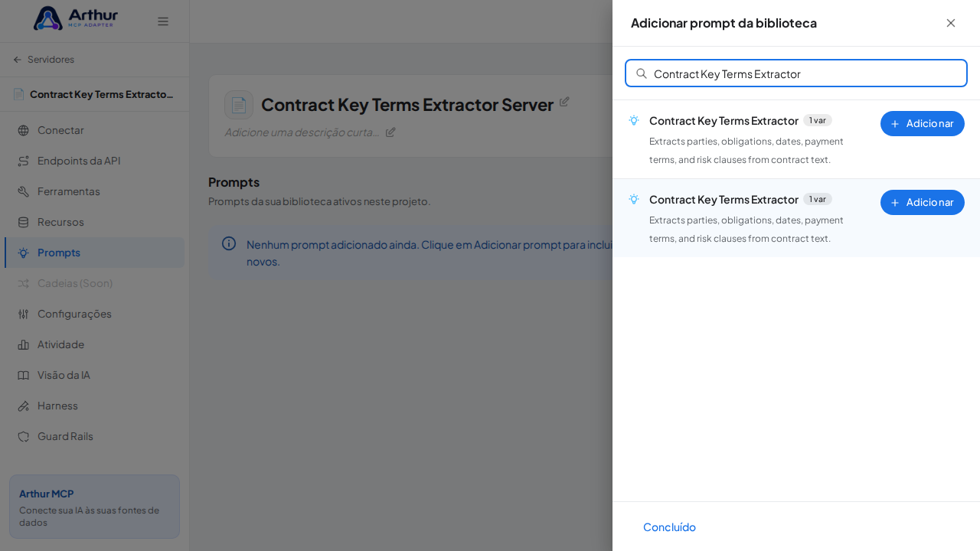Go back to Servidores
Screen dimensions: 980x551
click(44, 60)
